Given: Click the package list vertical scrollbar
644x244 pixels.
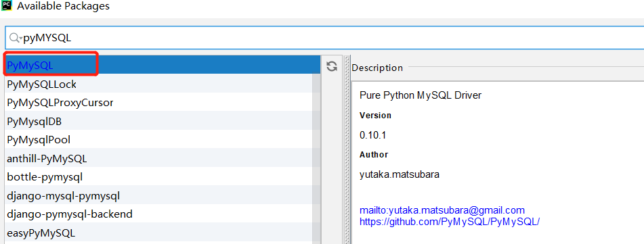Looking at the screenshot, I should click(x=316, y=159).
